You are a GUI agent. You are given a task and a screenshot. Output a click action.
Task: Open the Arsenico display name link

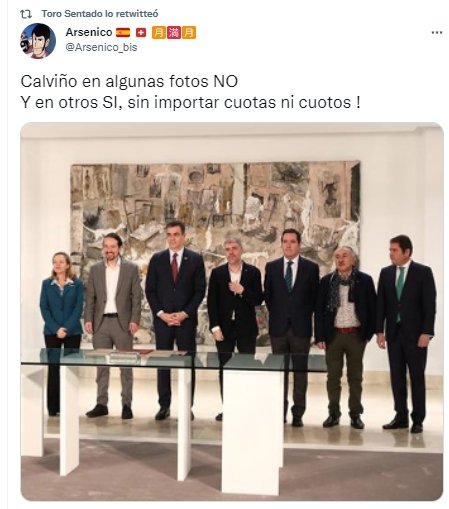click(x=89, y=32)
